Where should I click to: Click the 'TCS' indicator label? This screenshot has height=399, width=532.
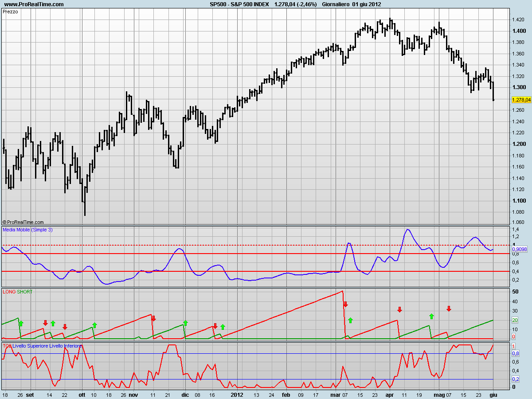pyautogui.click(x=7, y=345)
